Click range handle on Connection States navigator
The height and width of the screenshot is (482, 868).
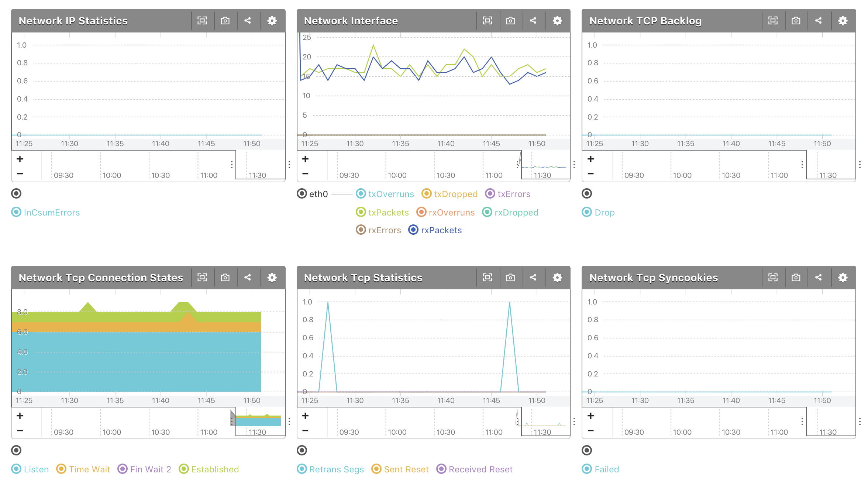click(x=232, y=421)
